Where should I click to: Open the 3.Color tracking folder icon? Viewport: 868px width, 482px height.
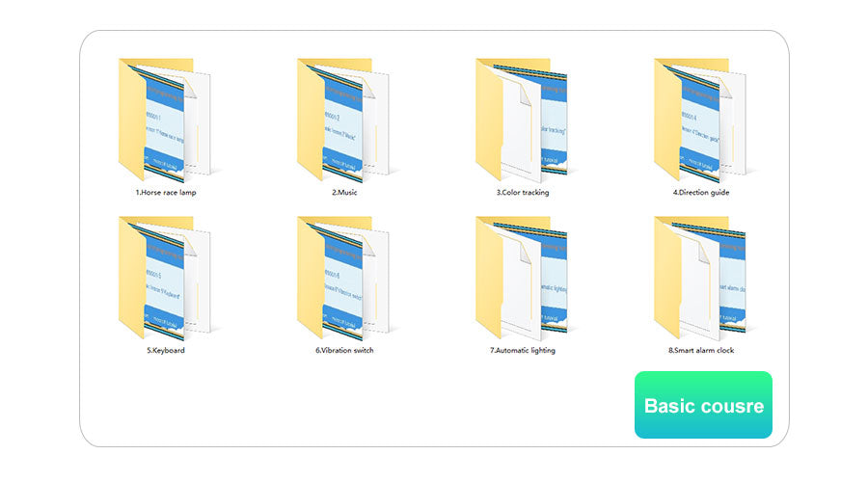coord(522,120)
